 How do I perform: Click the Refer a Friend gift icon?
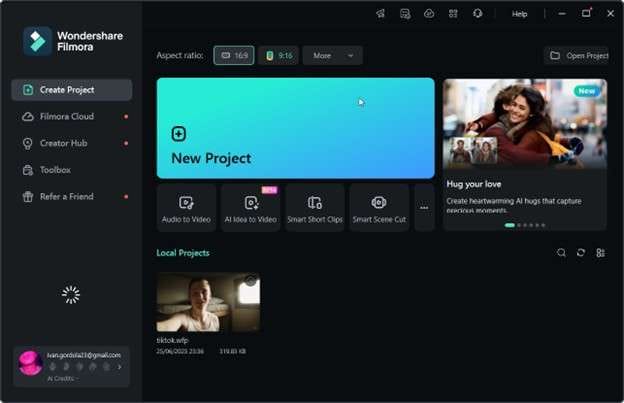click(28, 197)
